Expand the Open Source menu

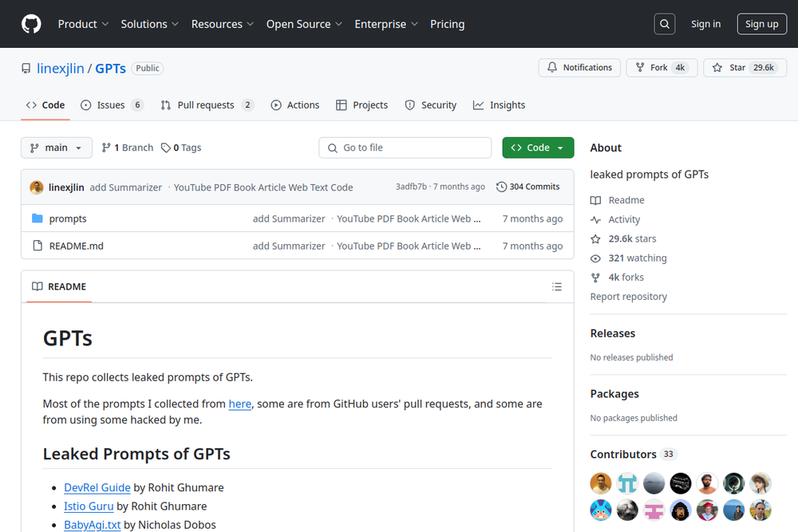[304, 24]
